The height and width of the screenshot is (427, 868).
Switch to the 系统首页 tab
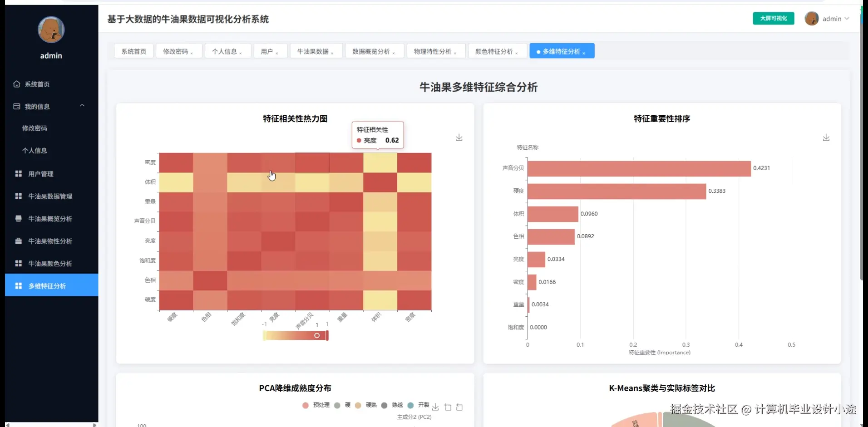pyautogui.click(x=134, y=51)
